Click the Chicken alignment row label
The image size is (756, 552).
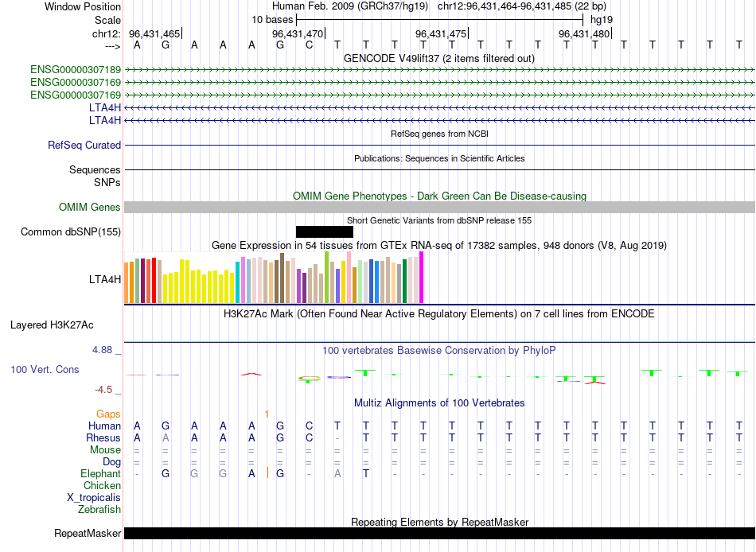[x=102, y=485]
